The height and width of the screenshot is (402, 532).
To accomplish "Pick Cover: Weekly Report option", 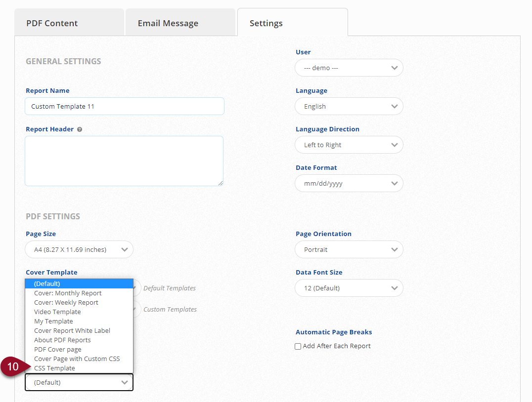I will [x=66, y=302].
